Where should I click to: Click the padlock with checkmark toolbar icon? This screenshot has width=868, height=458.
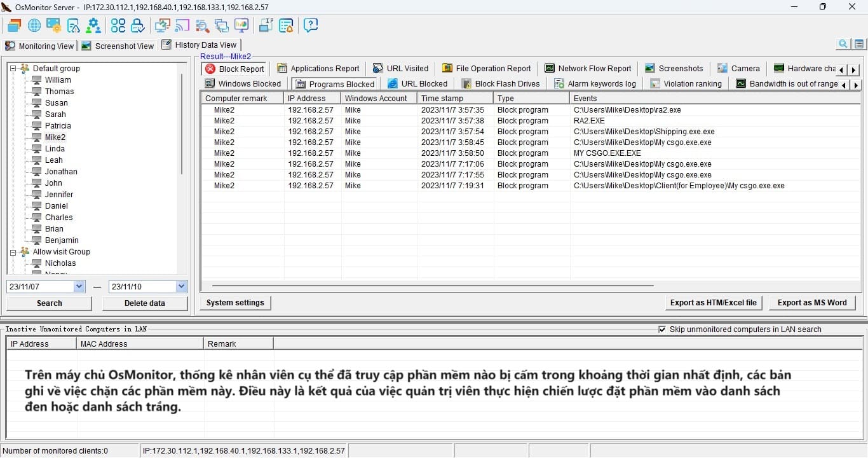pos(137,25)
